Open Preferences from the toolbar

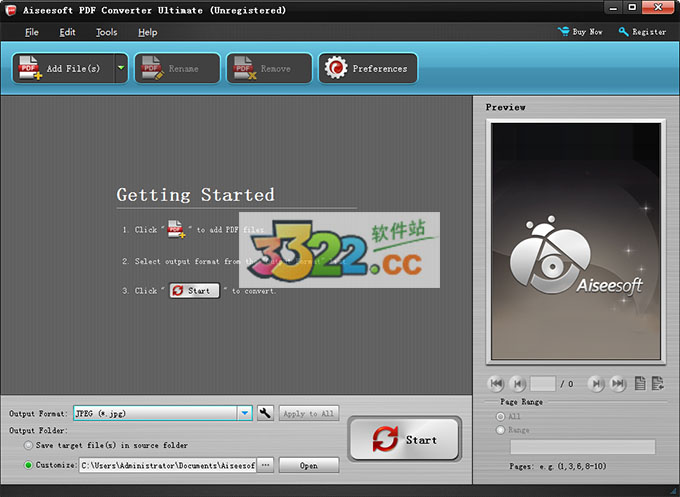click(x=368, y=68)
